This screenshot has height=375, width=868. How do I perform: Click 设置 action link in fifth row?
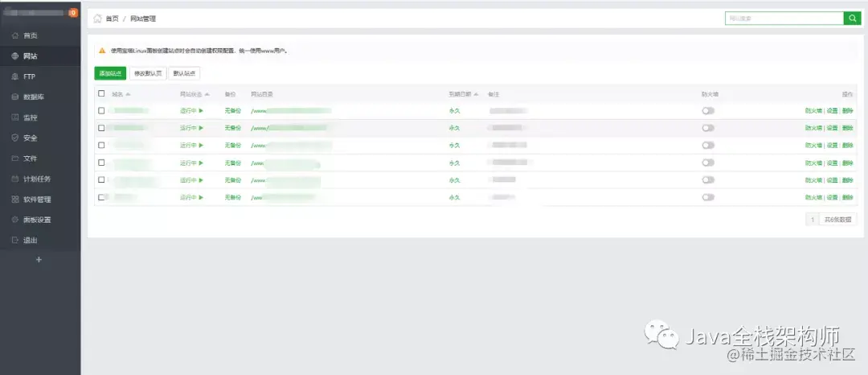coord(832,180)
